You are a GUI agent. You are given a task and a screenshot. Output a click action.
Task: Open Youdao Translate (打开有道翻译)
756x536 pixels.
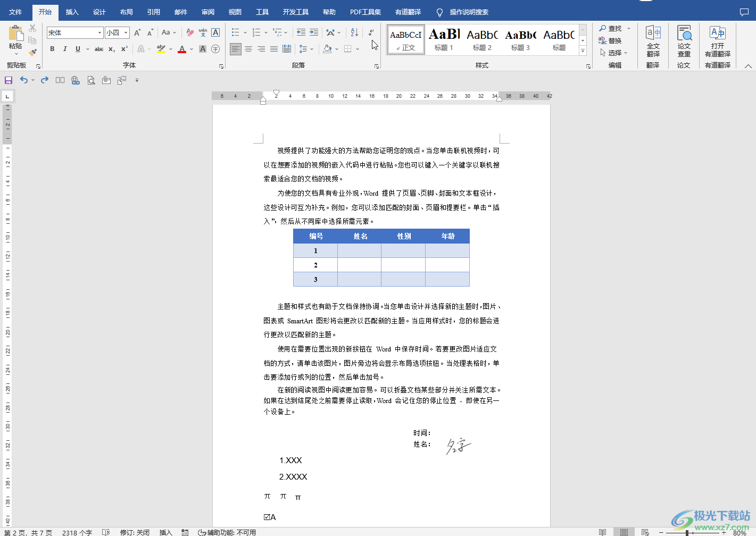click(x=717, y=41)
